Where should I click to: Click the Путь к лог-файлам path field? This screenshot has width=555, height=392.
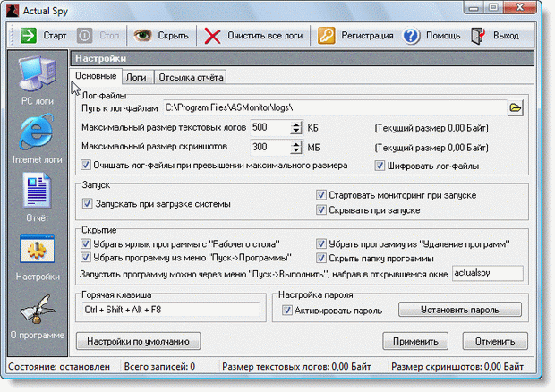pos(335,107)
